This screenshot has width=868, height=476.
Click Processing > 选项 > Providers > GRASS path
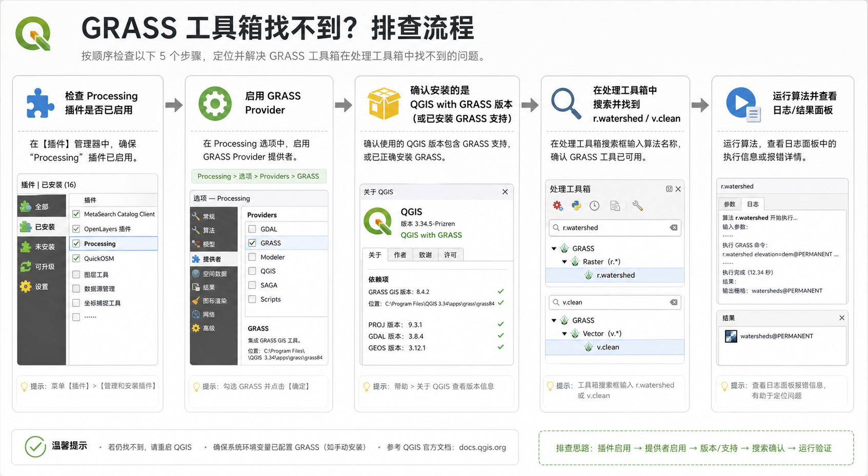pos(258,176)
